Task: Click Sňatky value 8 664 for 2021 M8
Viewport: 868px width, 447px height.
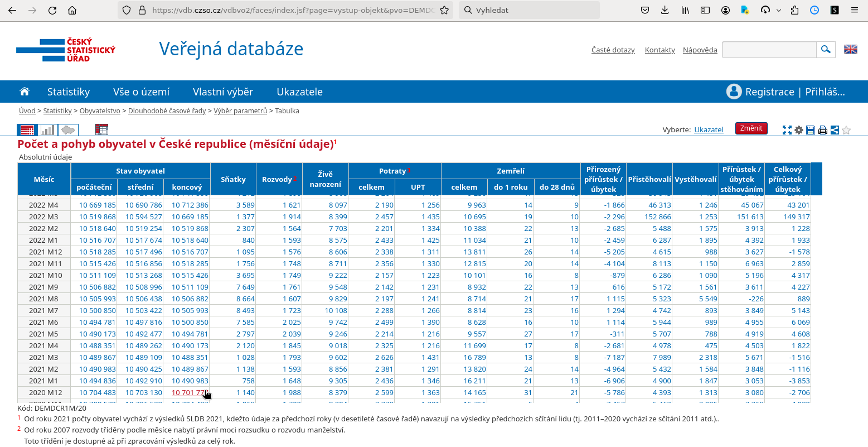Action: 245,299
